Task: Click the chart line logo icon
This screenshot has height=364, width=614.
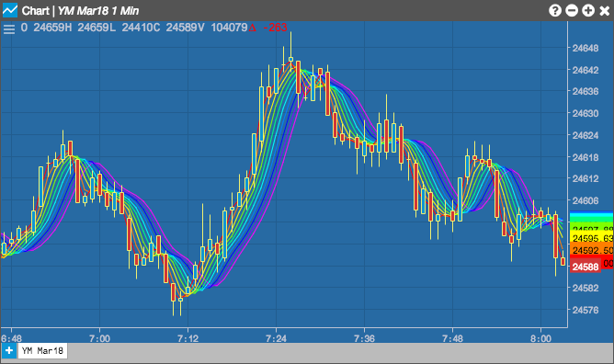Action: click(10, 10)
